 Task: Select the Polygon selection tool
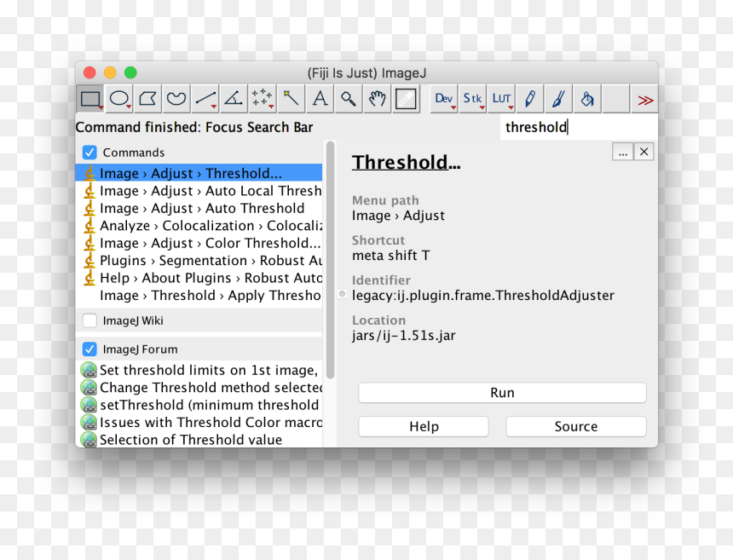(147, 99)
